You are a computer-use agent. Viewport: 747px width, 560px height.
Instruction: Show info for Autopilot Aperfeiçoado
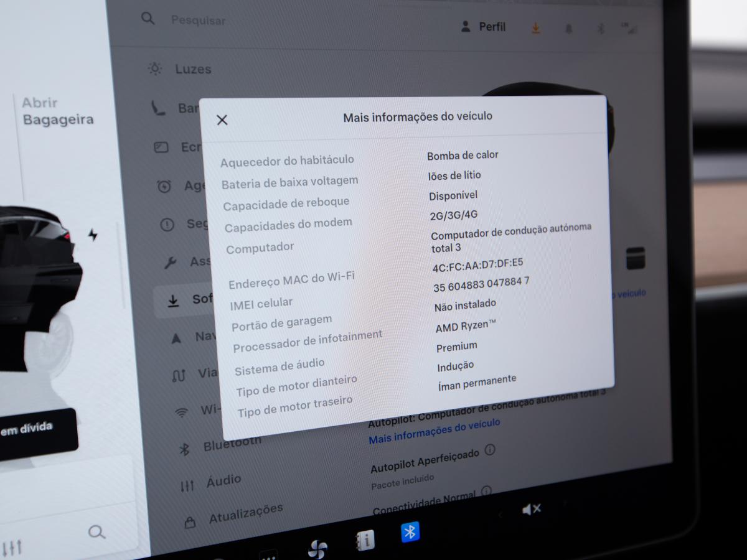[490, 449]
